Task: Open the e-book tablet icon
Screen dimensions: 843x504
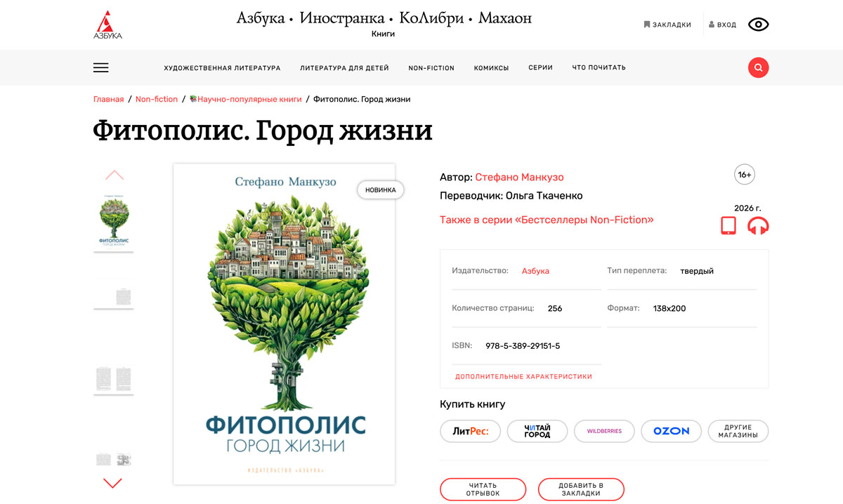Action: [x=728, y=225]
